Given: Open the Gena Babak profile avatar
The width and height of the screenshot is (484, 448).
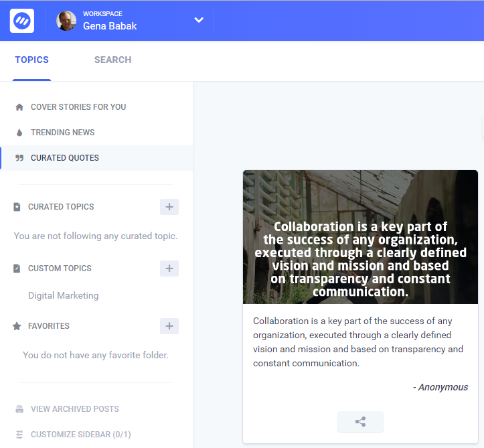Looking at the screenshot, I should tap(66, 21).
